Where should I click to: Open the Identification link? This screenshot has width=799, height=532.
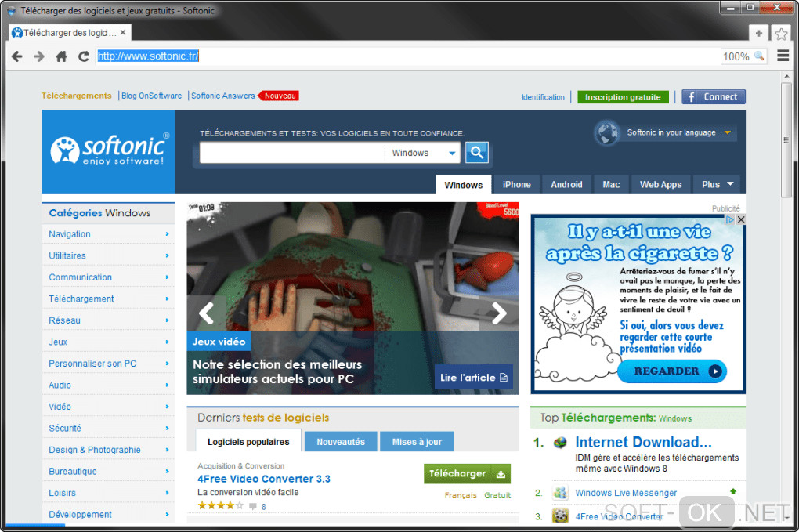pos(543,97)
